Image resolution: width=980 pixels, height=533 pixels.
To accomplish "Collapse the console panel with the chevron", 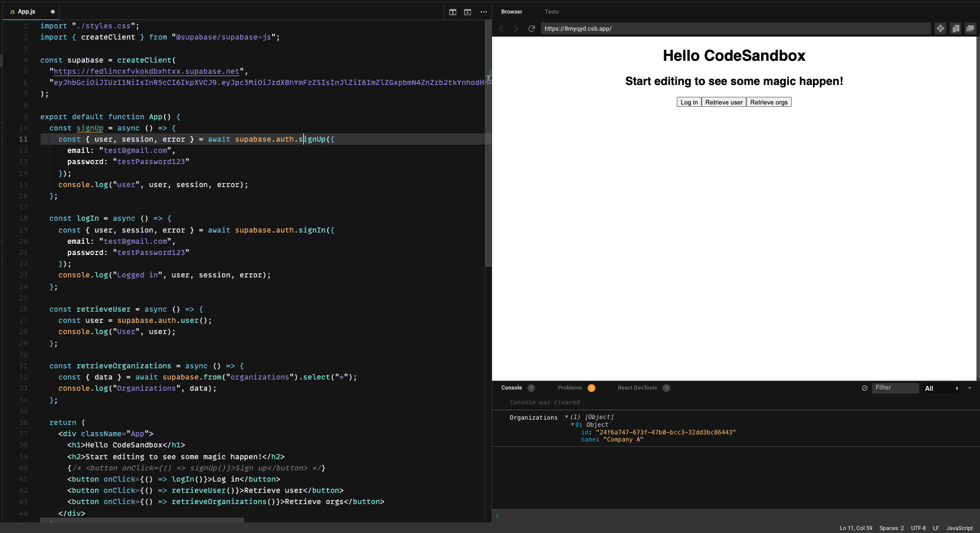I will [x=969, y=388].
